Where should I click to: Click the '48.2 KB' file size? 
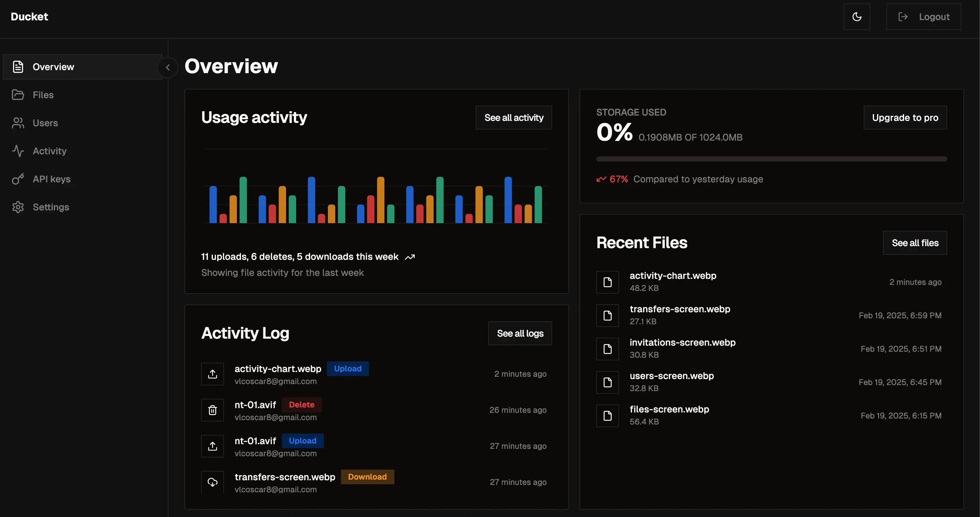[644, 288]
